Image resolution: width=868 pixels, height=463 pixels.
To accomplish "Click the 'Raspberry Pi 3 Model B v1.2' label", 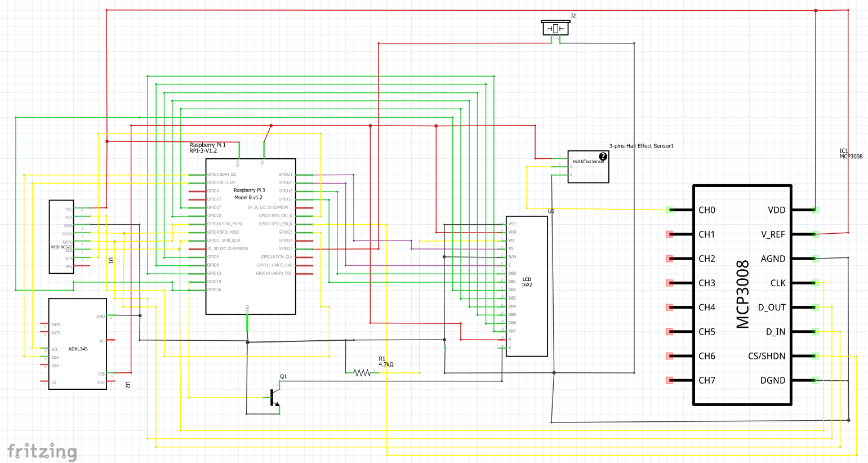I will pyautogui.click(x=249, y=194).
